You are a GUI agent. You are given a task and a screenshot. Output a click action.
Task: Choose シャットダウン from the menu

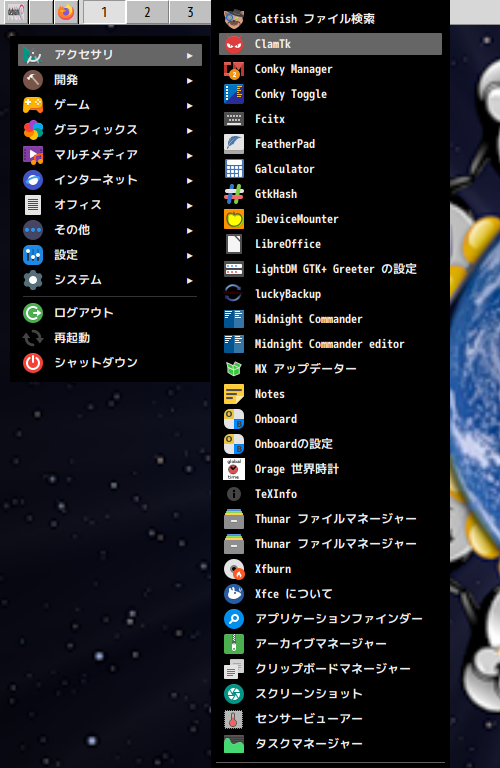pyautogui.click(x=110, y=362)
